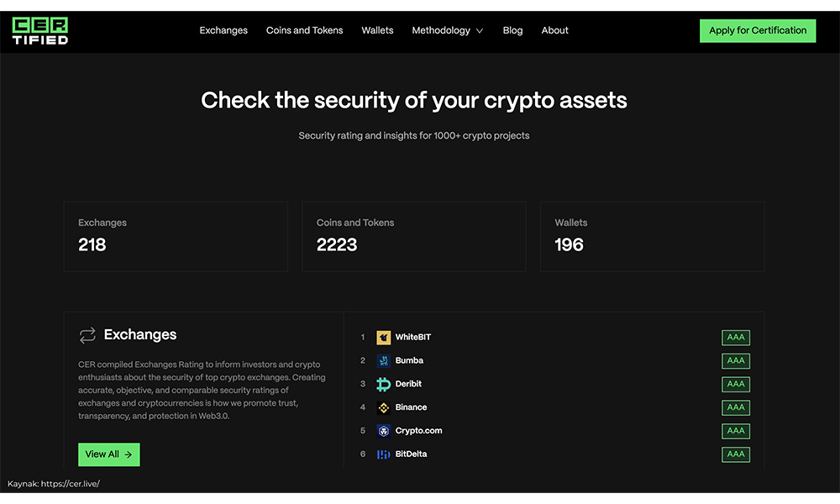The height and width of the screenshot is (504, 840).
Task: Click the AAA rating badge for WhiteBIT
Action: coord(736,338)
